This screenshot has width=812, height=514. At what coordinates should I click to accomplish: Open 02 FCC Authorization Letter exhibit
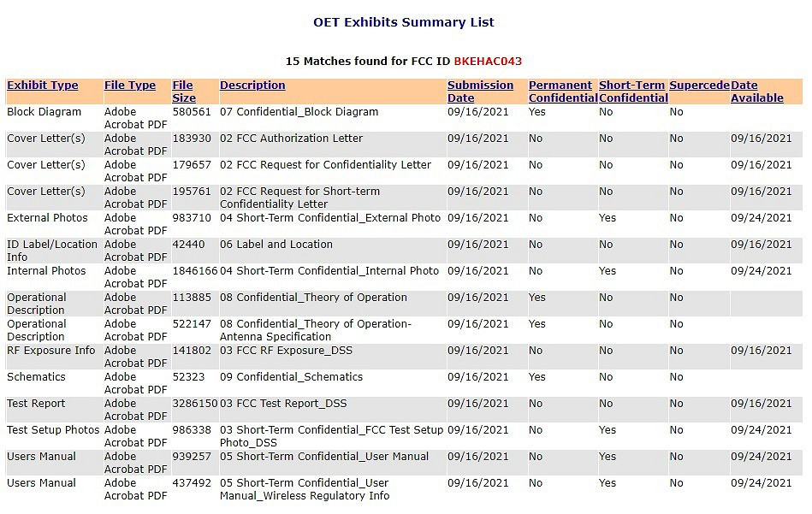tap(291, 139)
